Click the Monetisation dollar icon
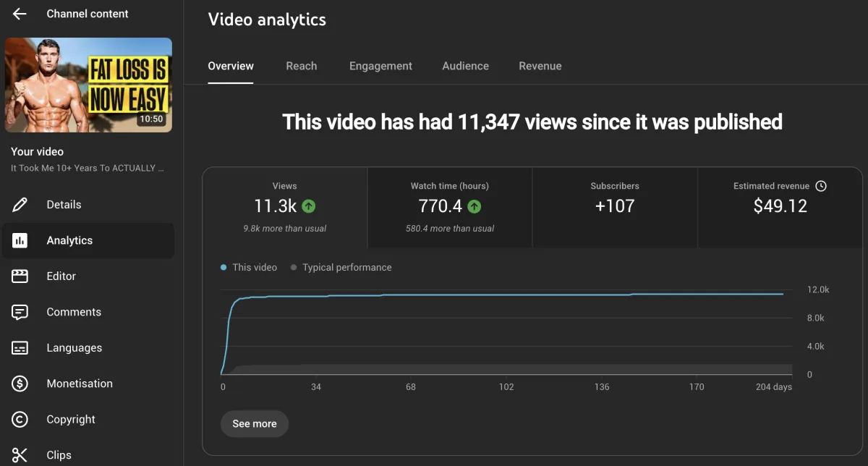The width and height of the screenshot is (868, 466). [x=20, y=384]
